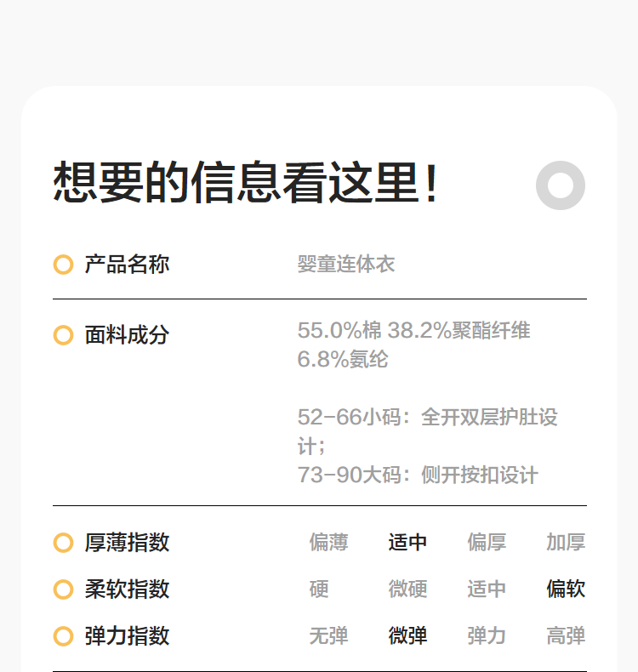Select 微弹 elasticity option
The image size is (638, 672).
[x=408, y=636]
